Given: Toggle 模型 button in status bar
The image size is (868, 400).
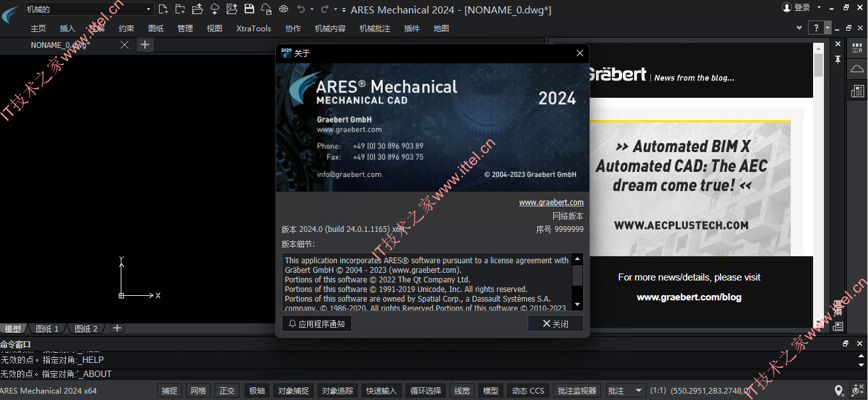Looking at the screenshot, I should 491,390.
